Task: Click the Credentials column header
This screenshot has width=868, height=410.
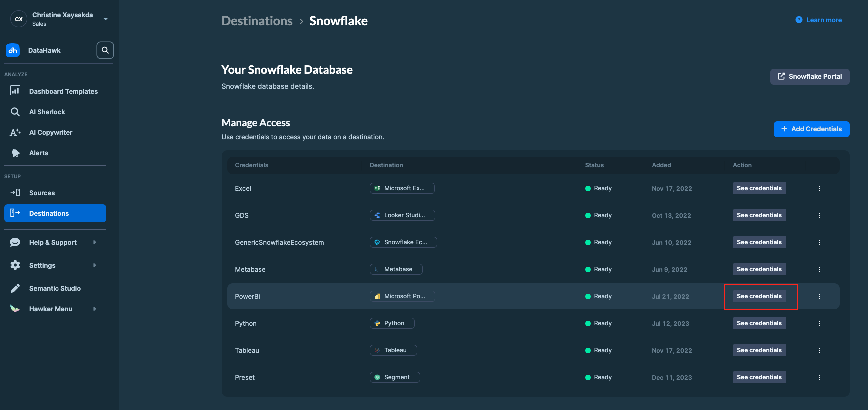Action: [252, 165]
